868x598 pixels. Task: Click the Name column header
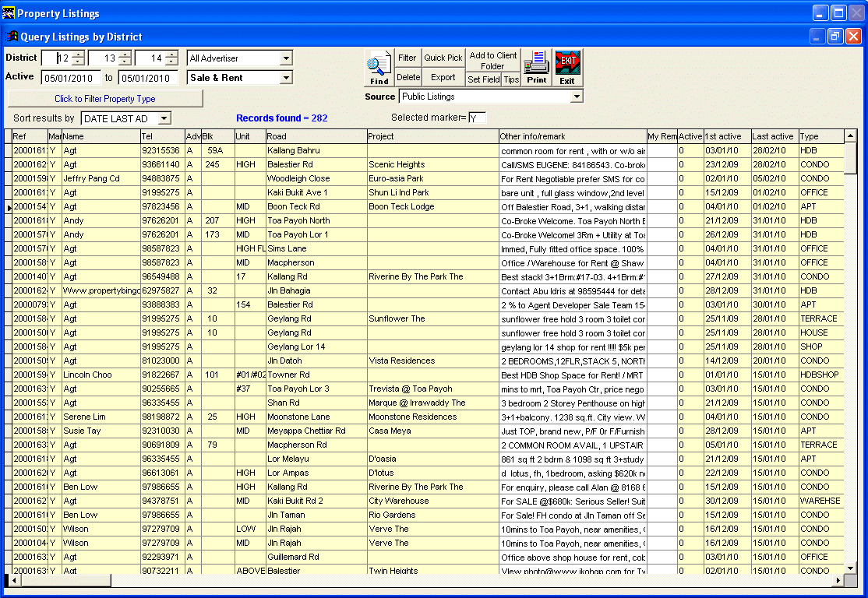101,136
